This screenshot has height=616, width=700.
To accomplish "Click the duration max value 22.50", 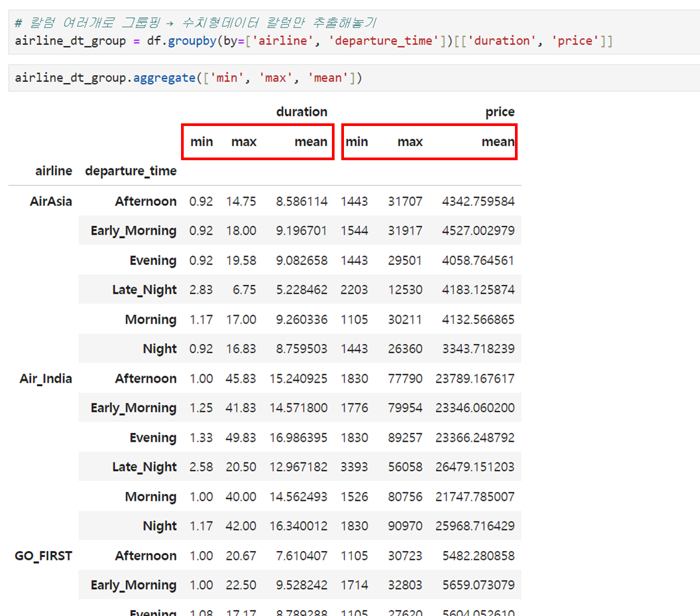I will point(241,585).
